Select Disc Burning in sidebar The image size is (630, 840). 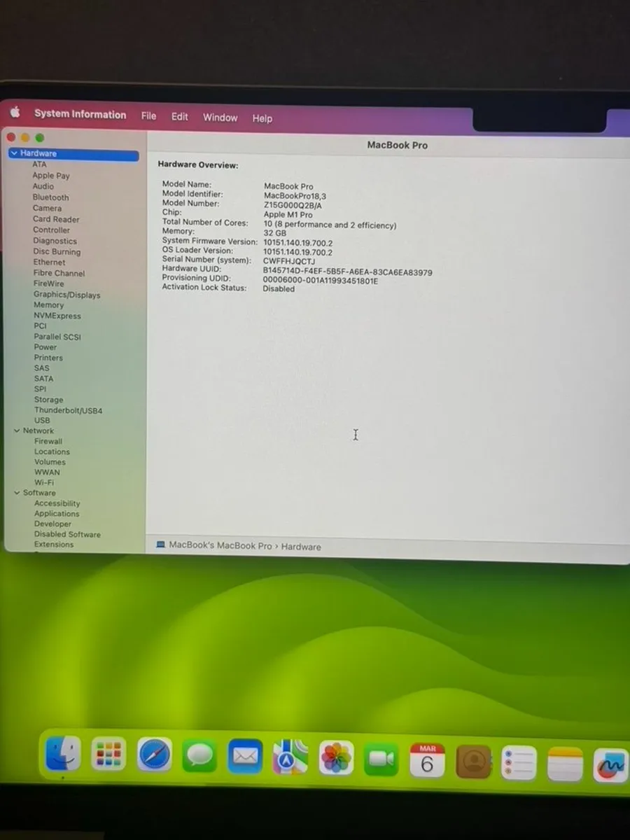[57, 251]
